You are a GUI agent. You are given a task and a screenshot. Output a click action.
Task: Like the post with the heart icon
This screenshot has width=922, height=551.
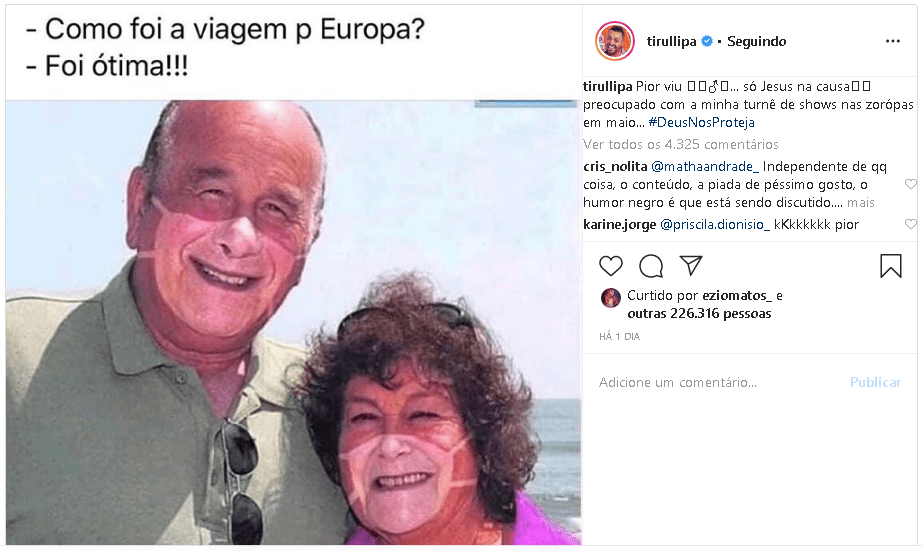(610, 266)
